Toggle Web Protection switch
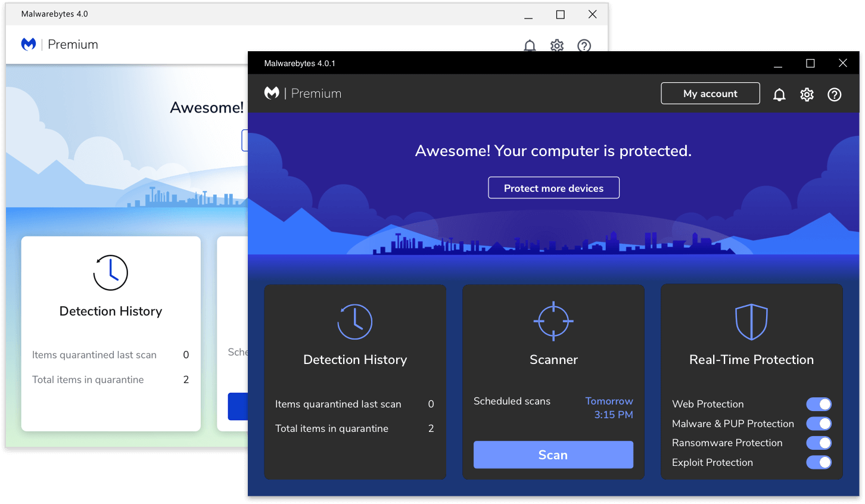The width and height of the screenshot is (865, 504). click(819, 404)
